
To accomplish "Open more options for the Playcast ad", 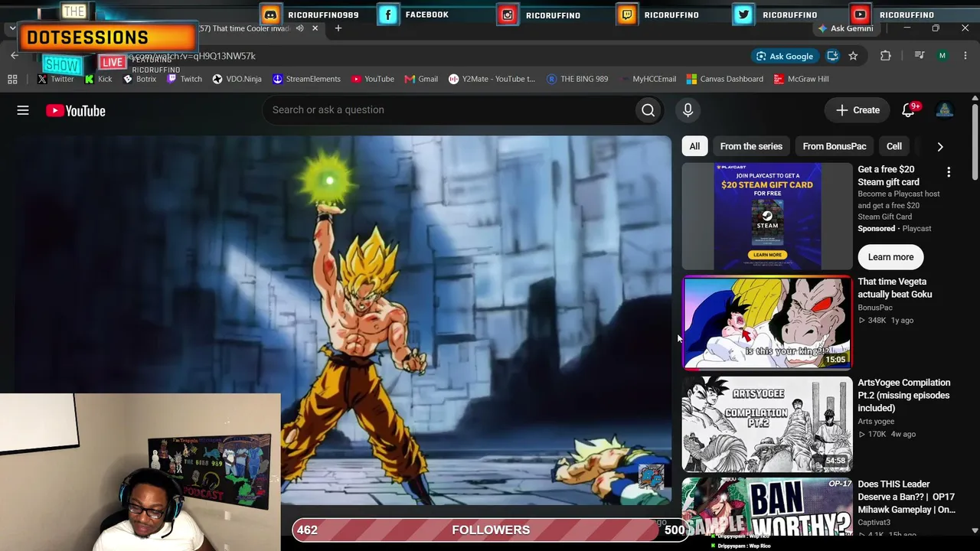I will 949,172.
